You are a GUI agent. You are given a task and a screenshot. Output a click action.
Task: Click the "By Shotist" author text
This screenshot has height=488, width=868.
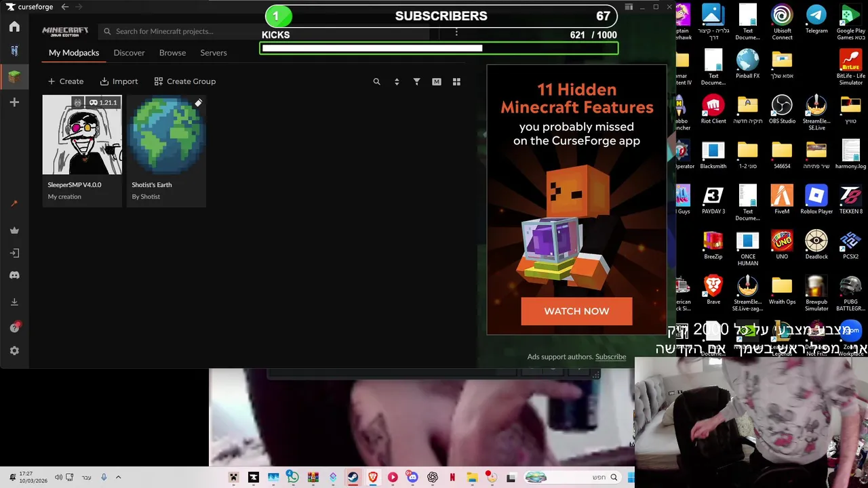[x=146, y=197]
